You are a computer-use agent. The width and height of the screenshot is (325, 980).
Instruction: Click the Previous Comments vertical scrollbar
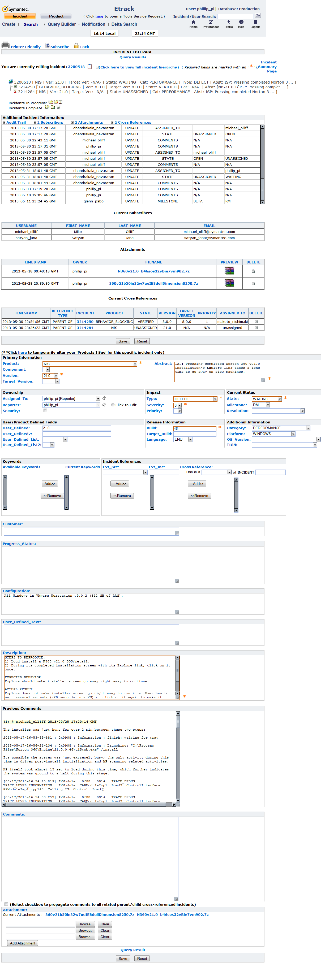pyautogui.click(x=178, y=757)
